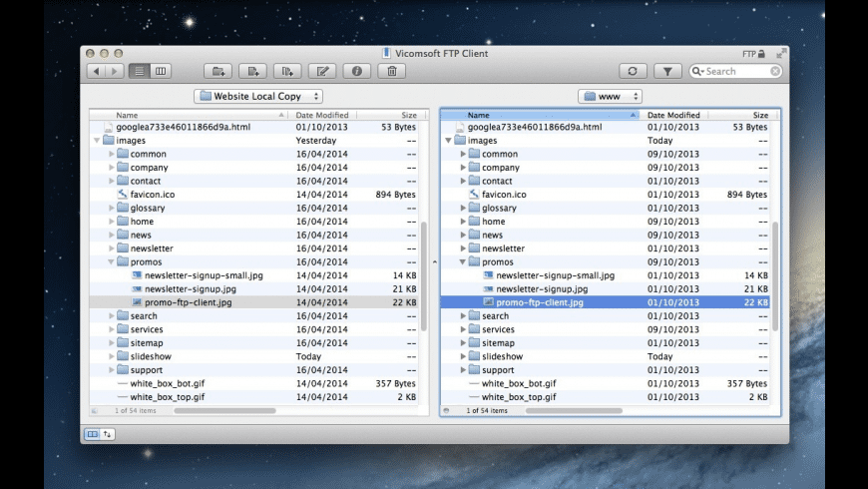The height and width of the screenshot is (489, 868).
Task: Click the Edit file pencil icon
Action: (321, 71)
